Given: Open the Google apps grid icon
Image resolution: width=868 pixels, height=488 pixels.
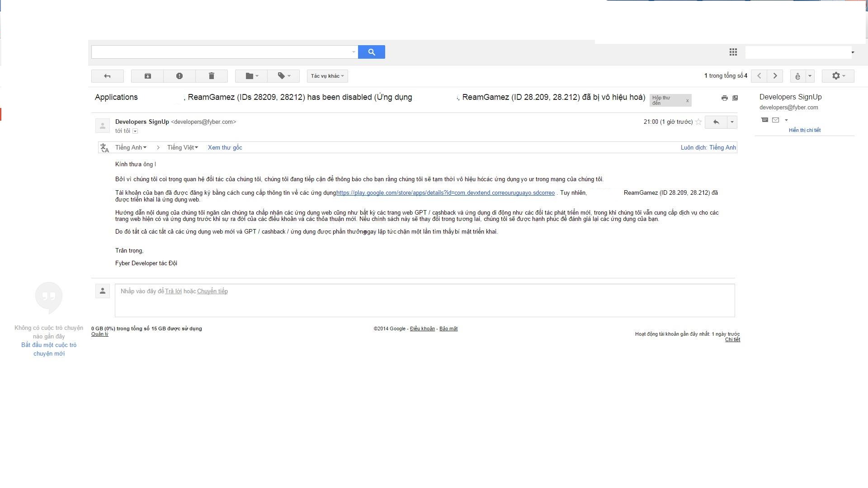Looking at the screenshot, I should pos(733,52).
